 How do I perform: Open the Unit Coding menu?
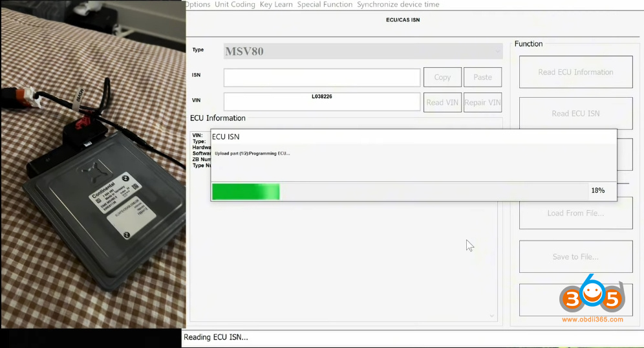click(x=235, y=5)
